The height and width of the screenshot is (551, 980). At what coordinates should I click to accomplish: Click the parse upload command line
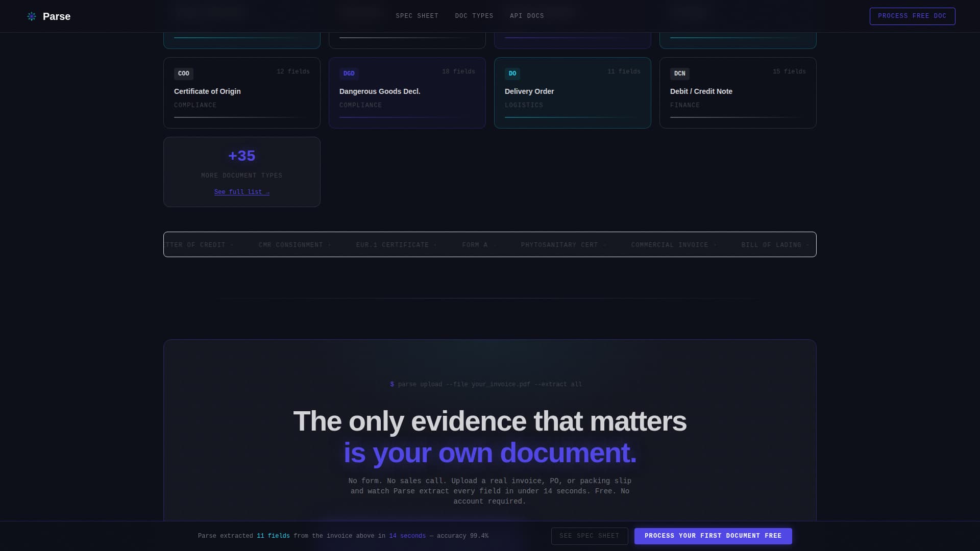(486, 384)
